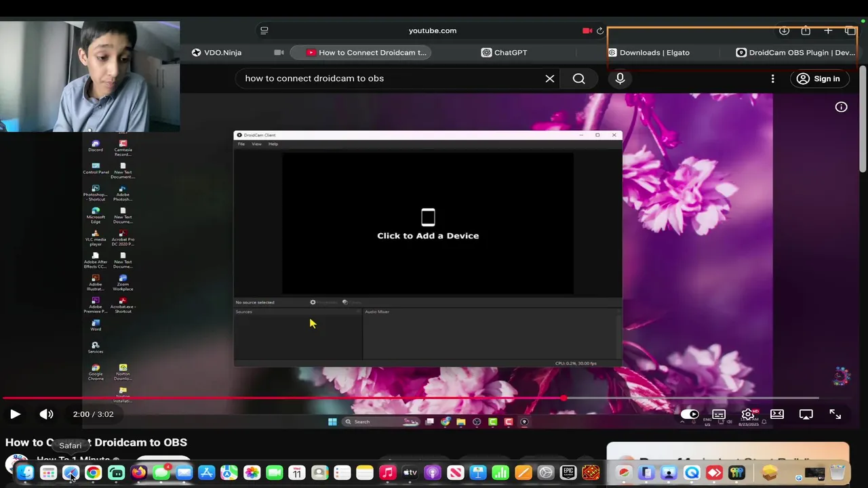Open Music from the Dock
Screen dimensions: 868x488
tap(387, 472)
